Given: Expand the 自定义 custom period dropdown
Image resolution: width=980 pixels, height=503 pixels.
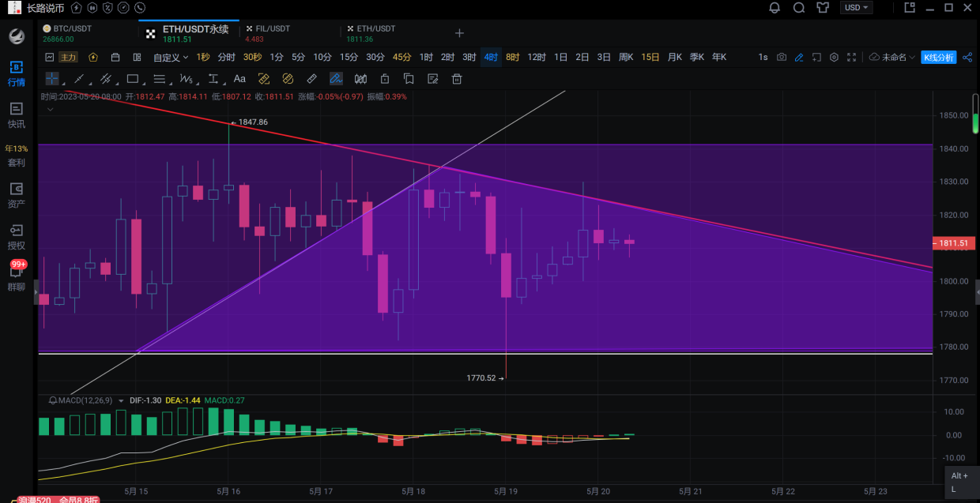Looking at the screenshot, I should 171,58.
